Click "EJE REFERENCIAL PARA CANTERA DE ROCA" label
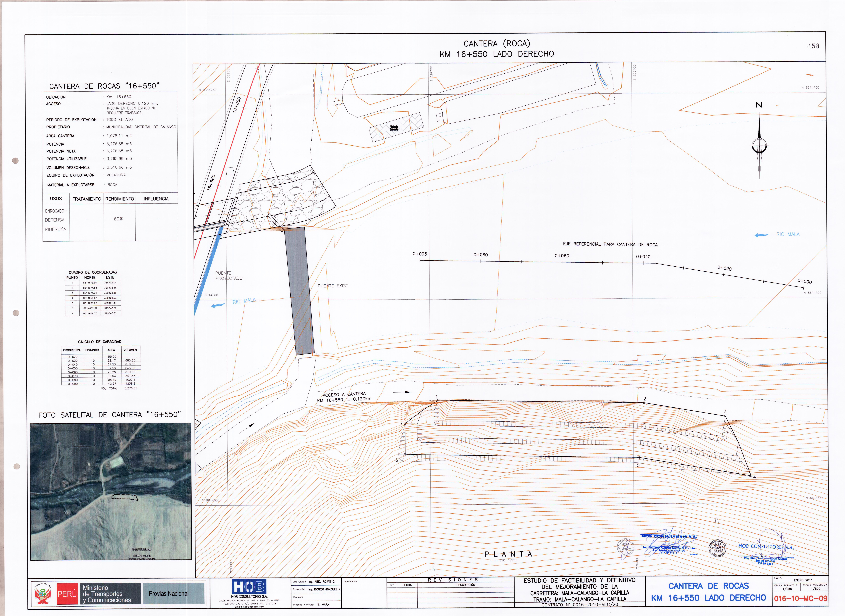The height and width of the screenshot is (616, 845). 610,245
